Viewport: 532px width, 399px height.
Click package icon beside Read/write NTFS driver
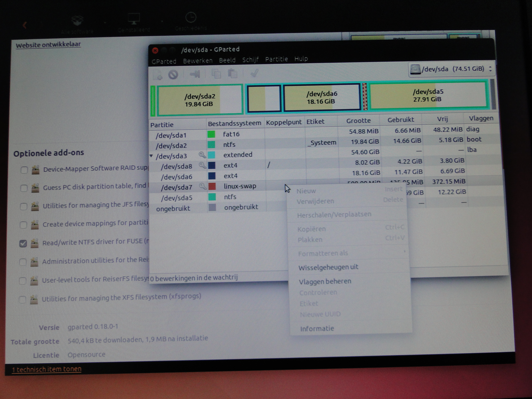click(35, 243)
